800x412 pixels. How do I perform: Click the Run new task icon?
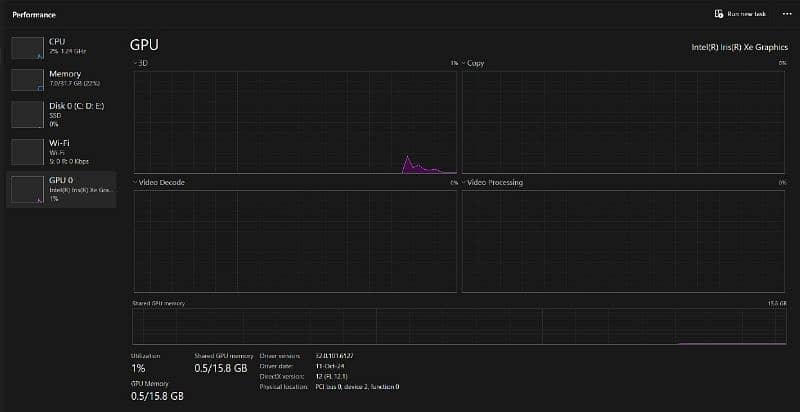tap(718, 14)
